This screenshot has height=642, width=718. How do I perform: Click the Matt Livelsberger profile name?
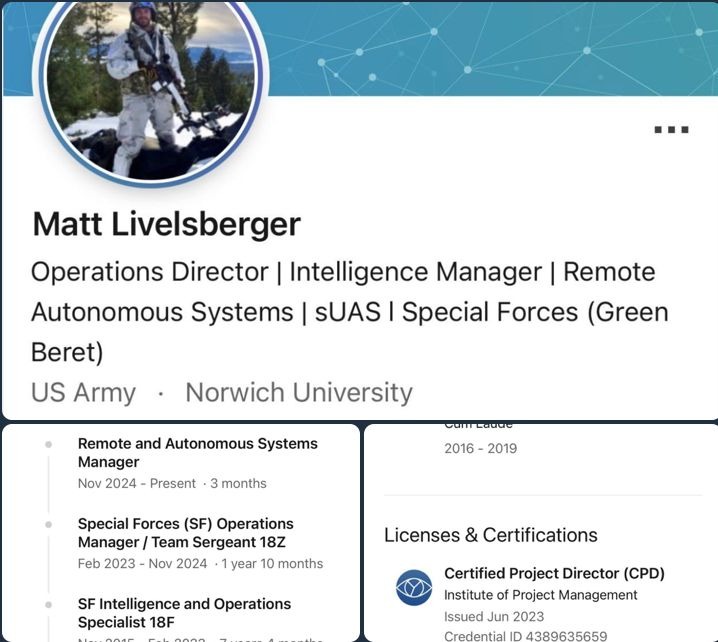click(x=167, y=224)
